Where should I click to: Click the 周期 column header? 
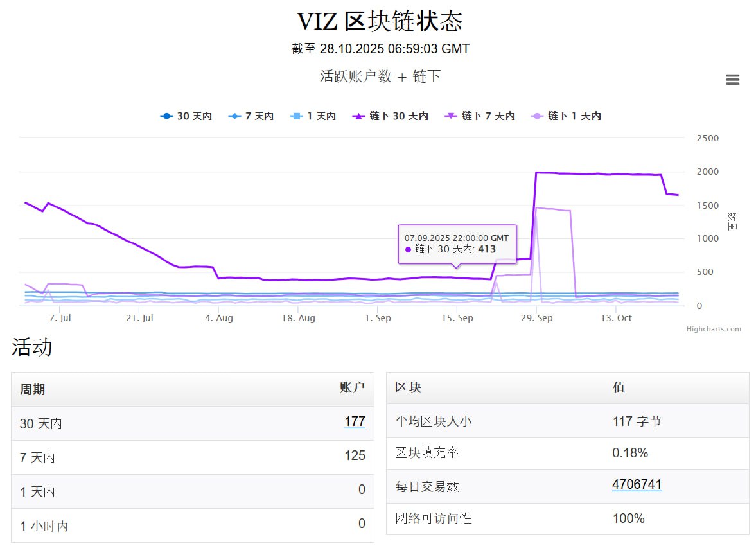(x=33, y=390)
